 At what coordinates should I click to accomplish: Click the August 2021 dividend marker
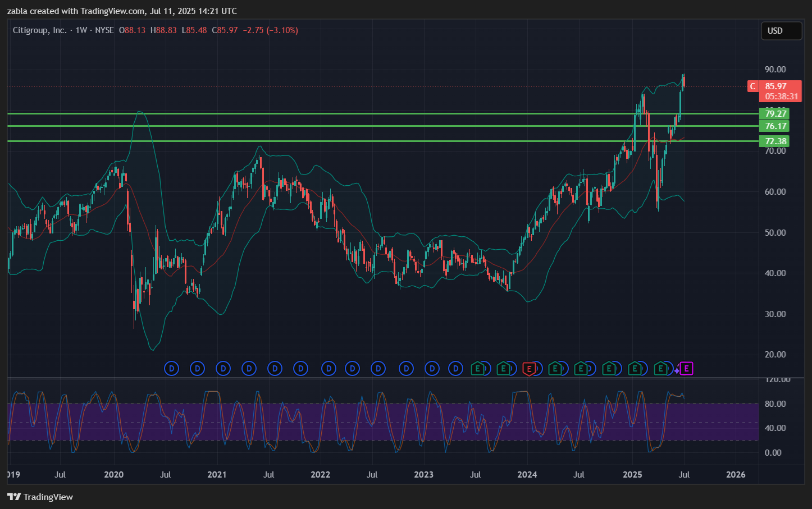(x=275, y=369)
